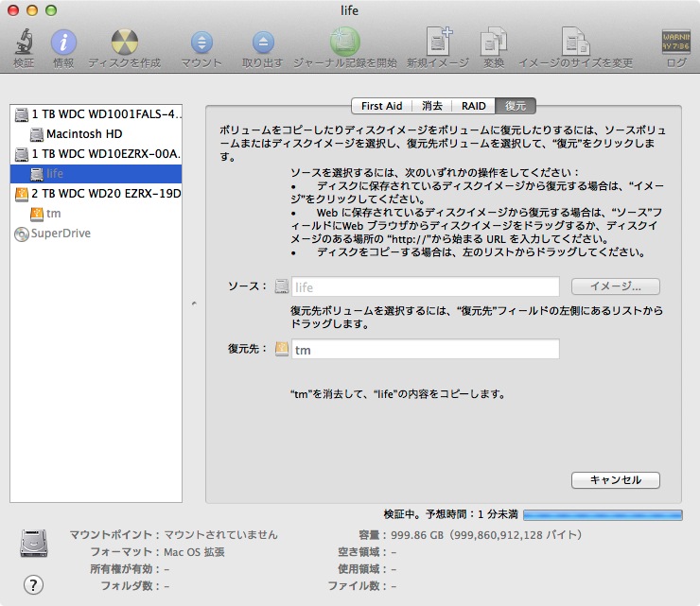
Task: Open the Log (ログ) icon
Action: coord(675,43)
